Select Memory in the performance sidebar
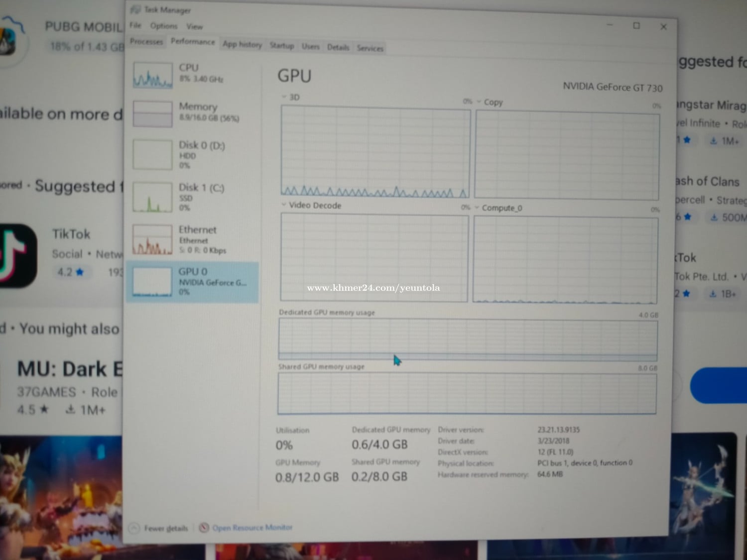747x560 pixels. (x=193, y=113)
